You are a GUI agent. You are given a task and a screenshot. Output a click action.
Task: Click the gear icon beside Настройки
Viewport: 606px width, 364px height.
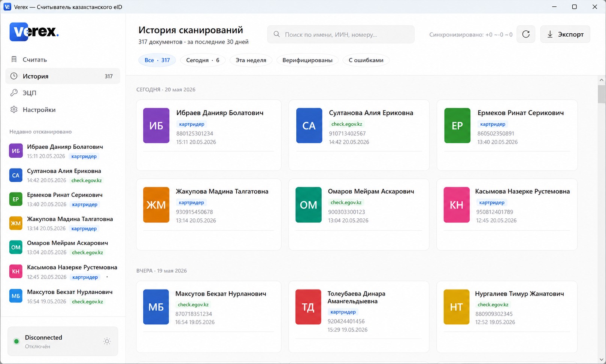point(14,109)
